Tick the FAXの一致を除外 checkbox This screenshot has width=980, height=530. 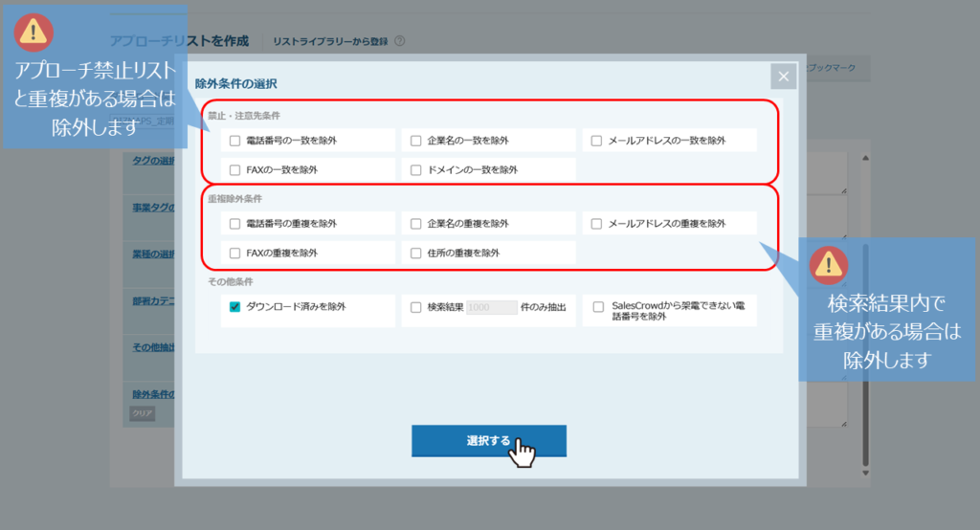235,169
